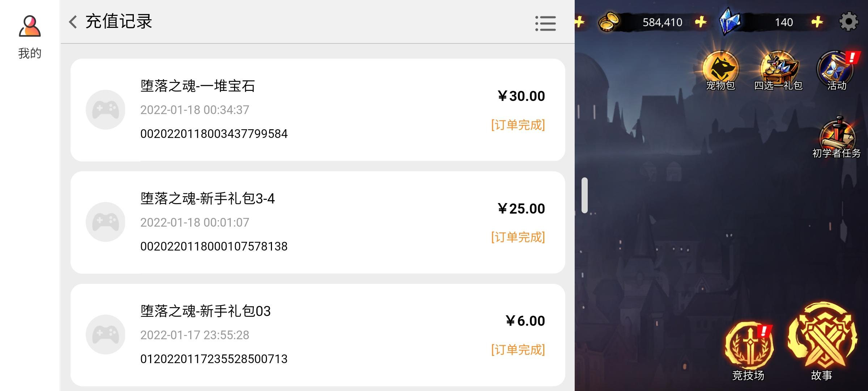The width and height of the screenshot is (868, 391).
Task: Click the white panel drag handle
Action: pos(584,195)
